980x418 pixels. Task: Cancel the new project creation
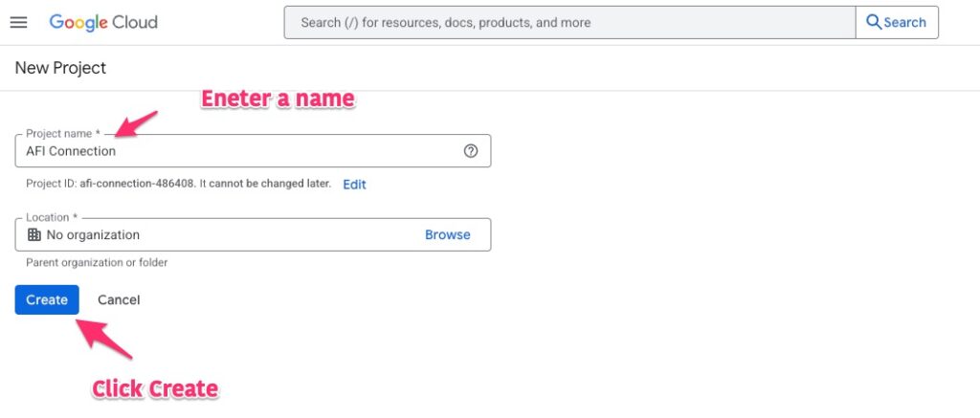click(119, 299)
